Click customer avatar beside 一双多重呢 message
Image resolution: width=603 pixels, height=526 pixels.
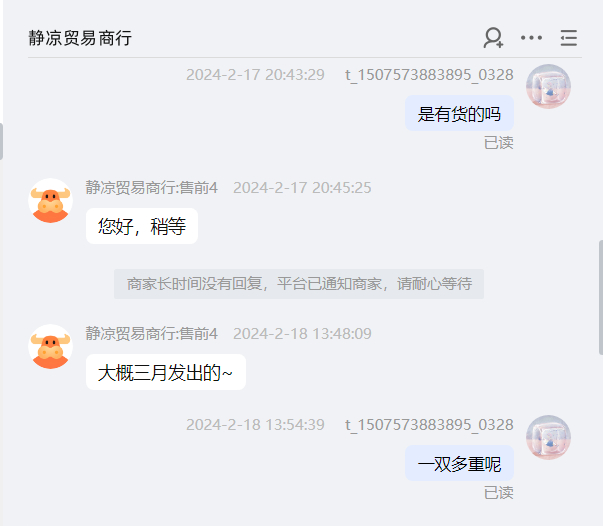click(x=548, y=437)
